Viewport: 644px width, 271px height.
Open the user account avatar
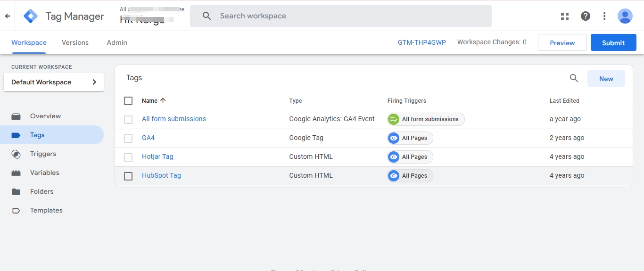coord(625,16)
